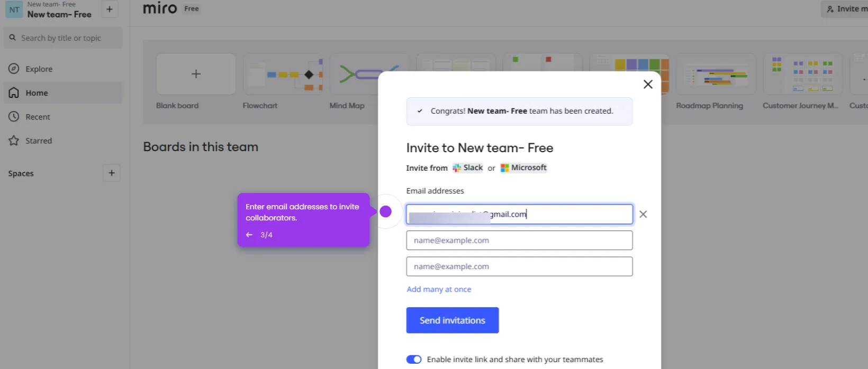This screenshot has width=868, height=369.
Task: Click the first email address field
Action: point(519,214)
